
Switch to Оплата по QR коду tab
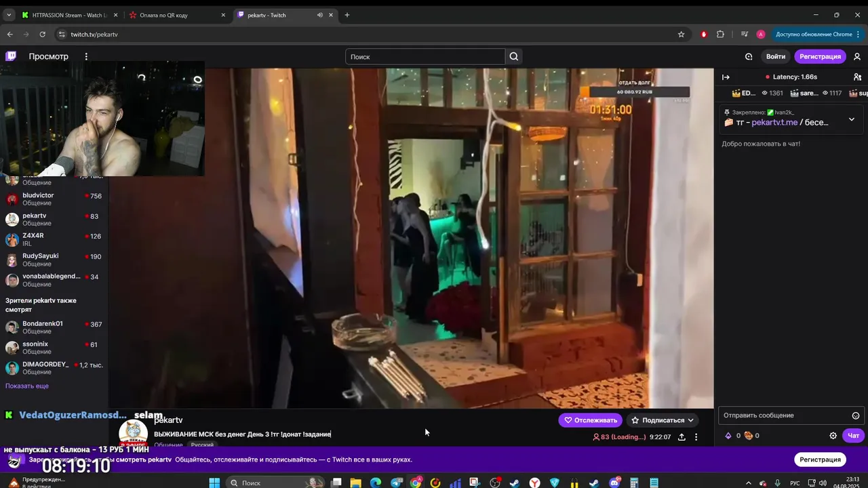[x=176, y=15]
